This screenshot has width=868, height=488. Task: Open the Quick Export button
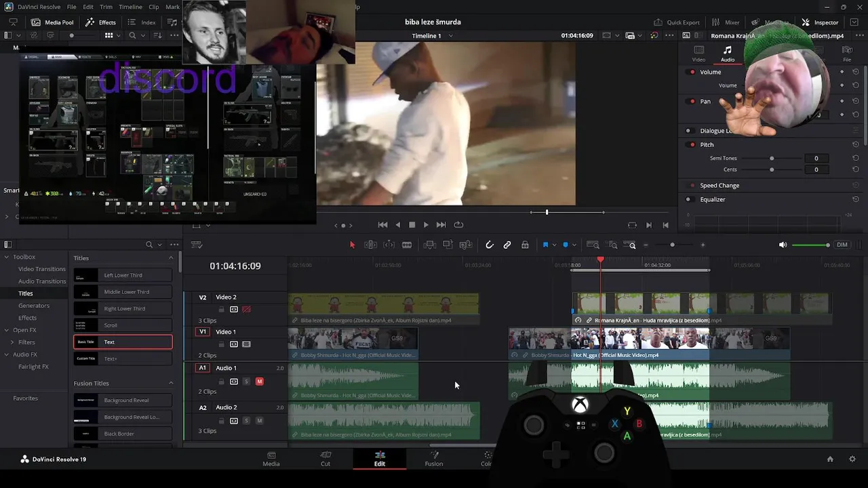(x=676, y=22)
